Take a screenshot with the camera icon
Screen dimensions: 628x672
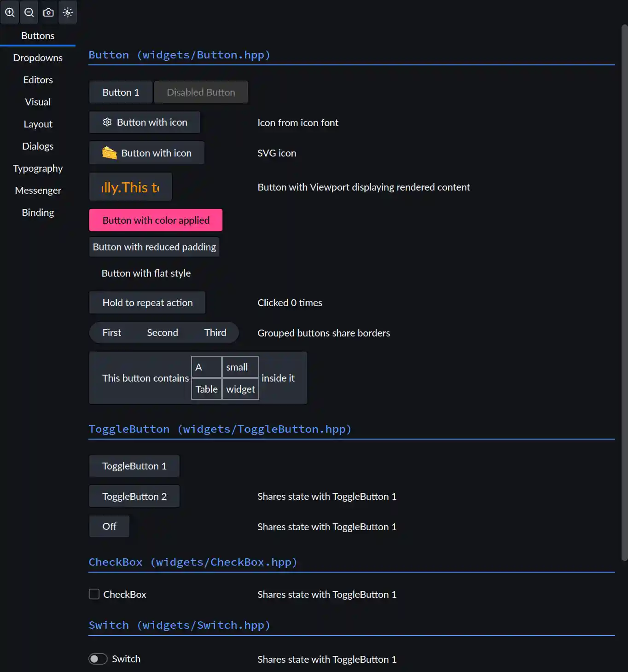48,12
